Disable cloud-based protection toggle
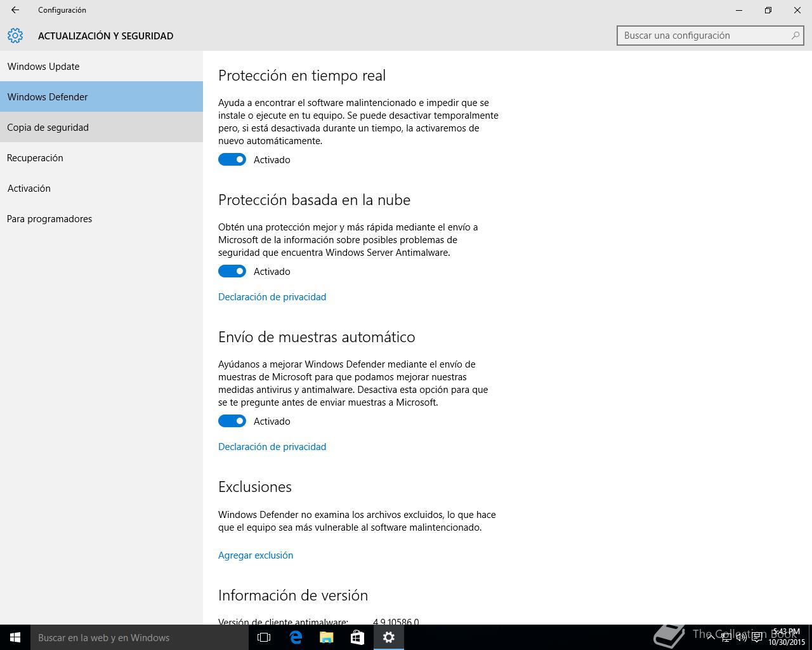 (232, 271)
